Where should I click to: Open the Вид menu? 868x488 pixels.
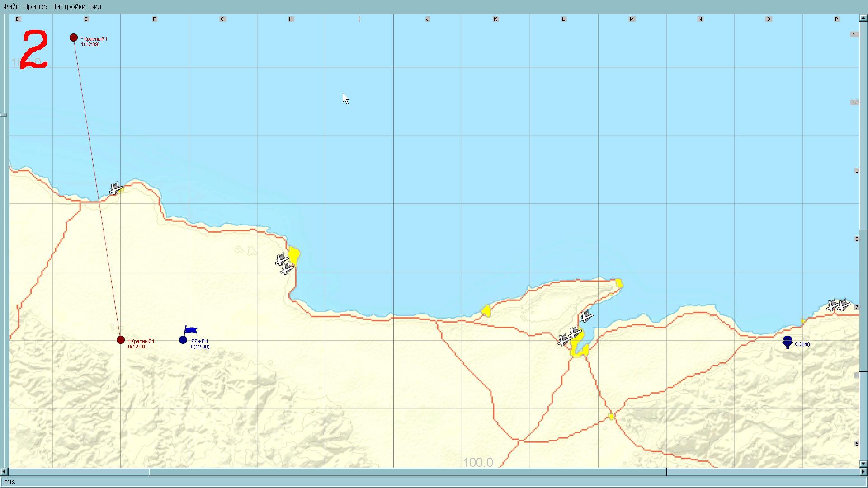[x=95, y=6]
